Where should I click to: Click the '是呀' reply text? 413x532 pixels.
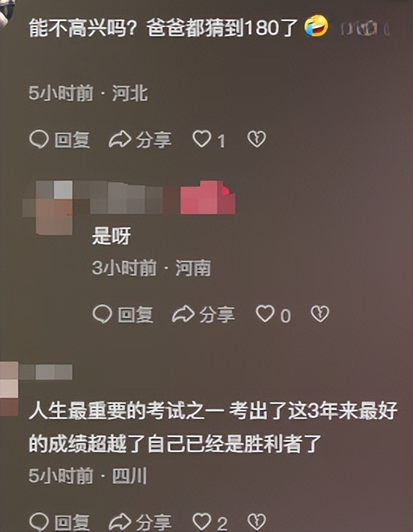pos(112,237)
